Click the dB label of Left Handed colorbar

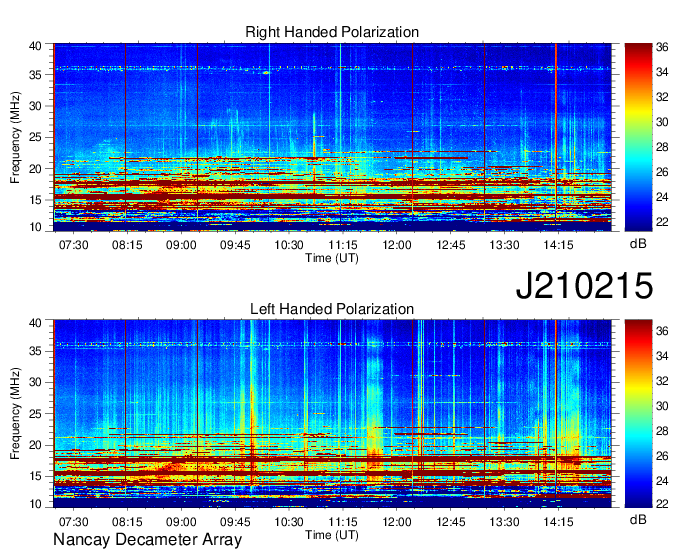pyautogui.click(x=638, y=519)
